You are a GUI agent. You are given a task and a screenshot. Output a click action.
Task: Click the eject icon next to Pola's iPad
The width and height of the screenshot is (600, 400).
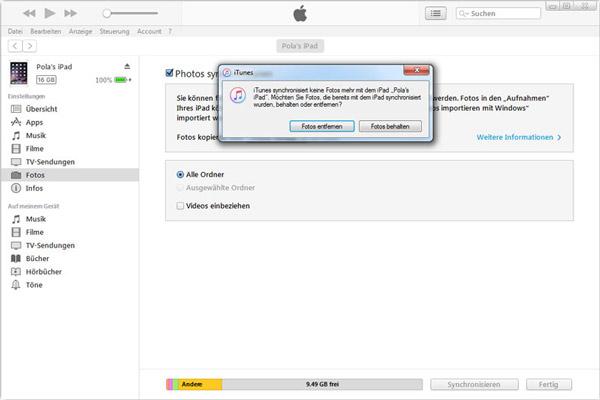click(x=126, y=66)
